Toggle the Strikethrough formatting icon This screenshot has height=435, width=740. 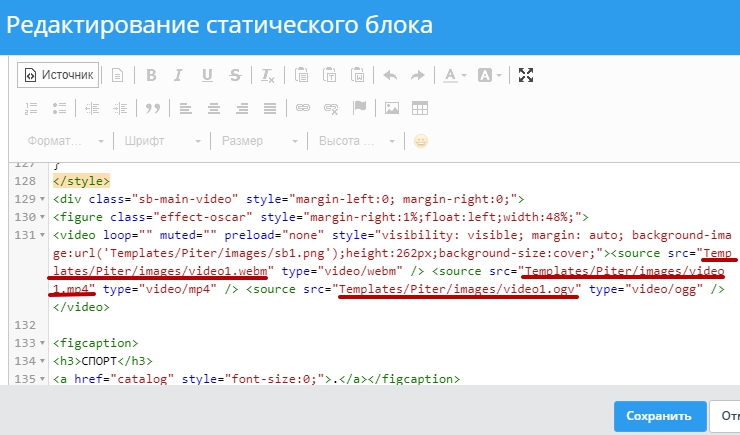coord(235,75)
